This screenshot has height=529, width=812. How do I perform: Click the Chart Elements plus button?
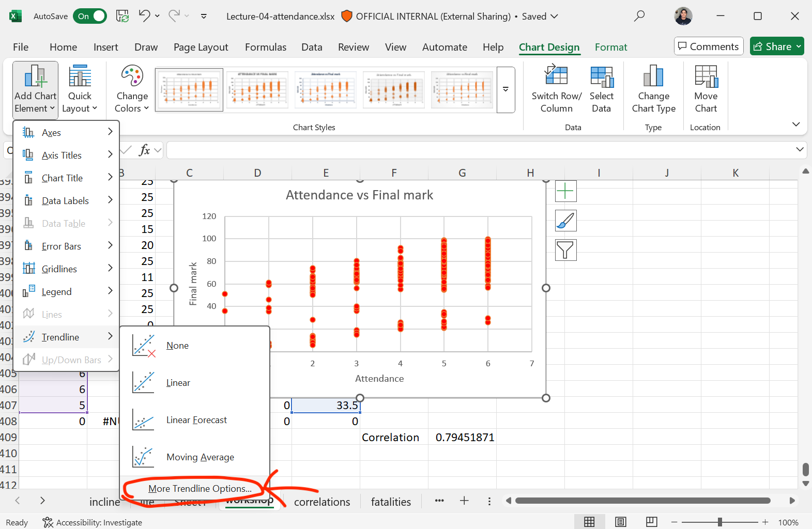click(565, 192)
